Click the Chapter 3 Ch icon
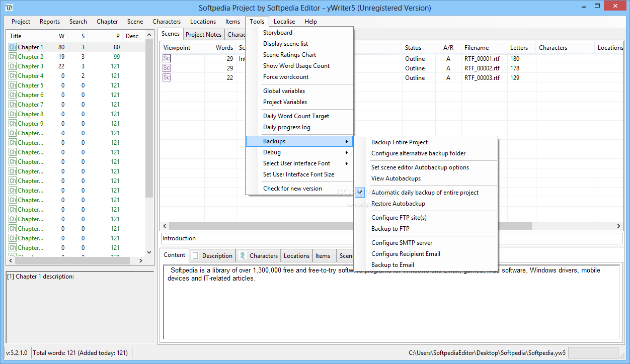Image resolution: width=630 pixels, height=364 pixels. click(x=13, y=66)
